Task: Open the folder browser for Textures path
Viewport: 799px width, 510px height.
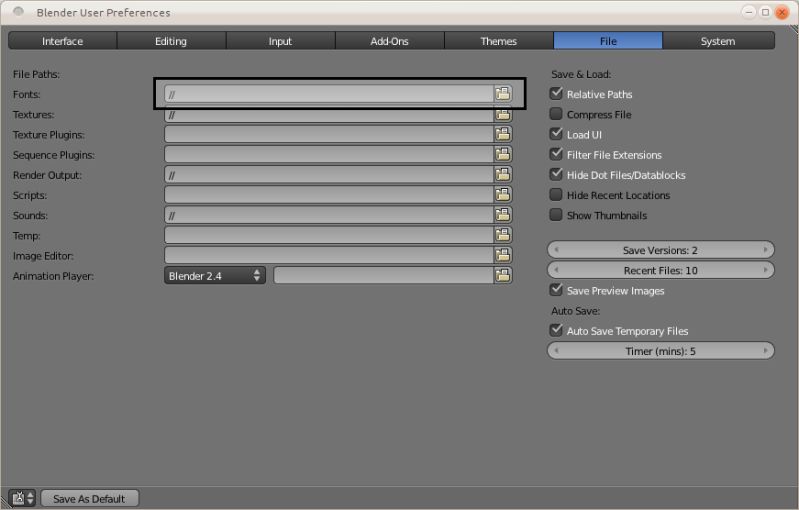Action: pyautogui.click(x=503, y=115)
